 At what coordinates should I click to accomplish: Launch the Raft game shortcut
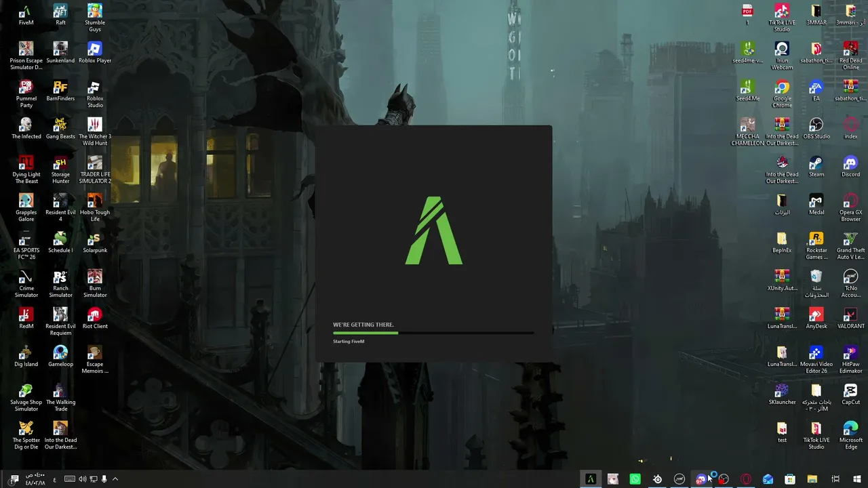(x=60, y=15)
